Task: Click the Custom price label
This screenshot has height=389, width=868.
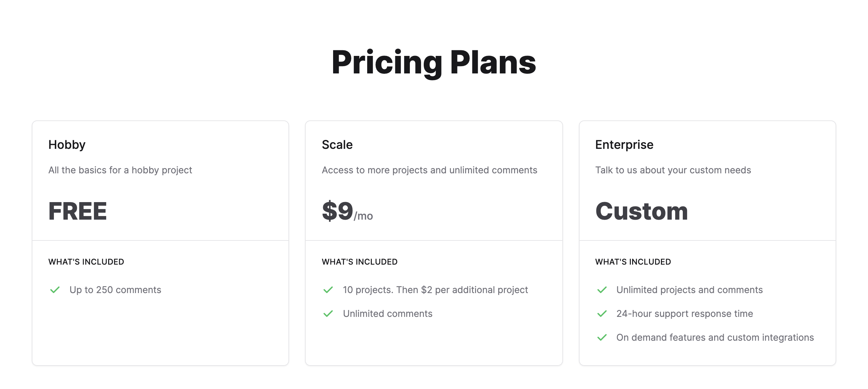Action: [x=641, y=211]
